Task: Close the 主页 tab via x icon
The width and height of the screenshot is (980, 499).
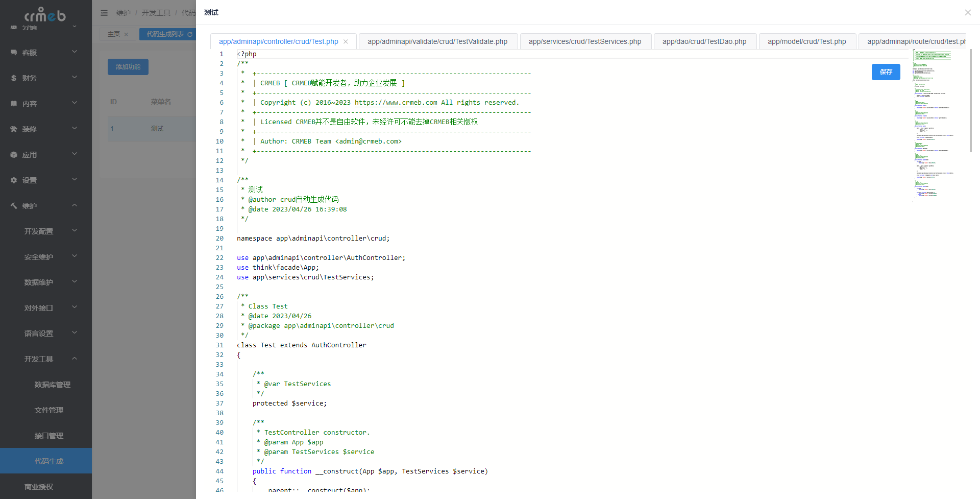Action: click(x=126, y=34)
